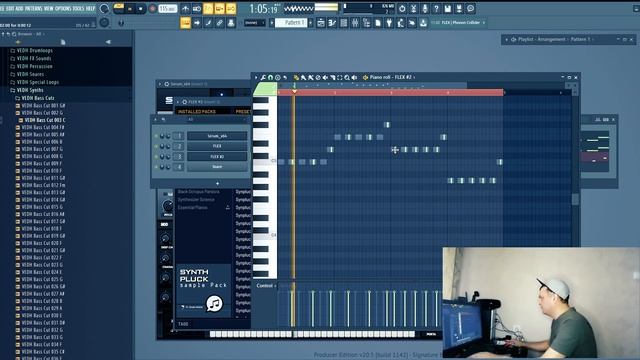Mute channel 1 Serum green LED

(x=156, y=136)
